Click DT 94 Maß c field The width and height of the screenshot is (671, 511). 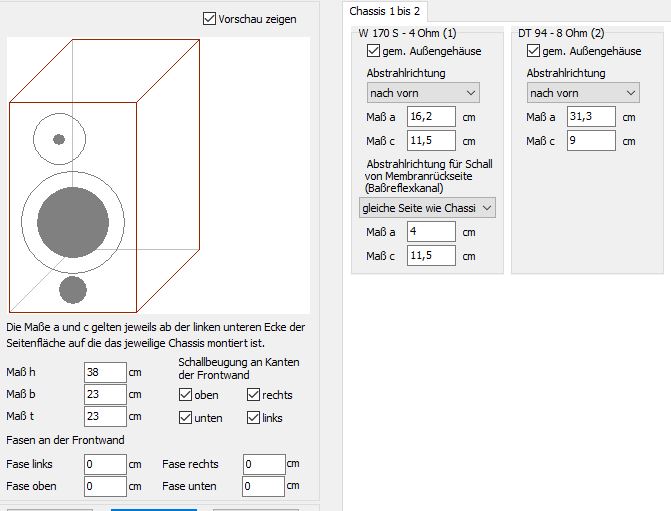[591, 141]
